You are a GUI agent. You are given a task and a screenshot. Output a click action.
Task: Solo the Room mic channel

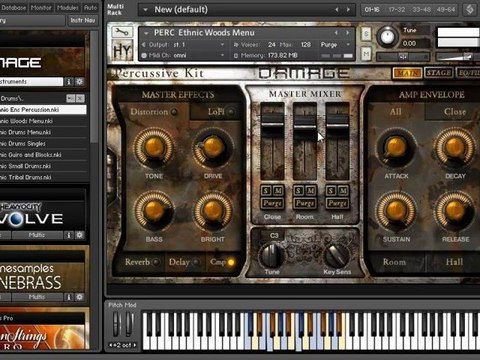pyautogui.click(x=298, y=190)
